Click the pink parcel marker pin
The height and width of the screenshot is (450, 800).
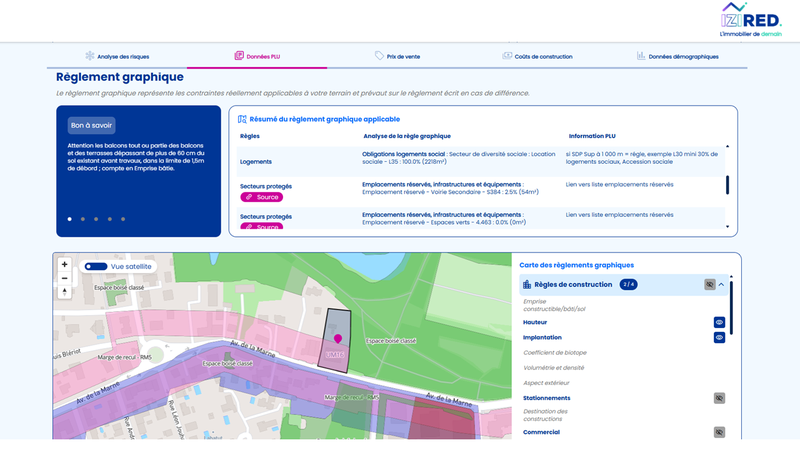coord(337,342)
